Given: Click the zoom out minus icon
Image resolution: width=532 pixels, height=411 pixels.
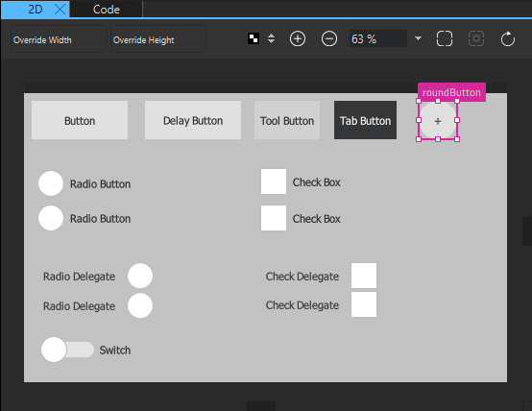Looking at the screenshot, I should [329, 38].
